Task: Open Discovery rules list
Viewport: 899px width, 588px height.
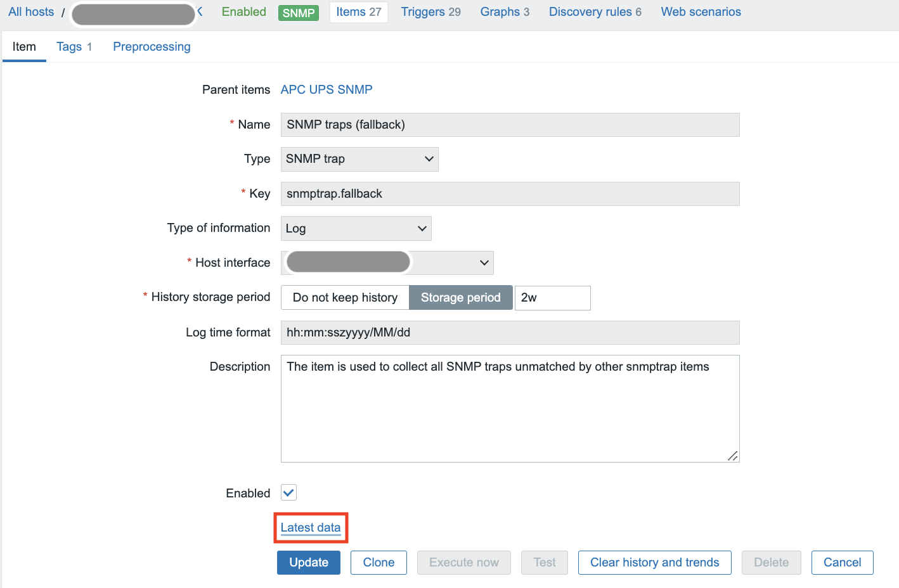Action: (x=595, y=12)
